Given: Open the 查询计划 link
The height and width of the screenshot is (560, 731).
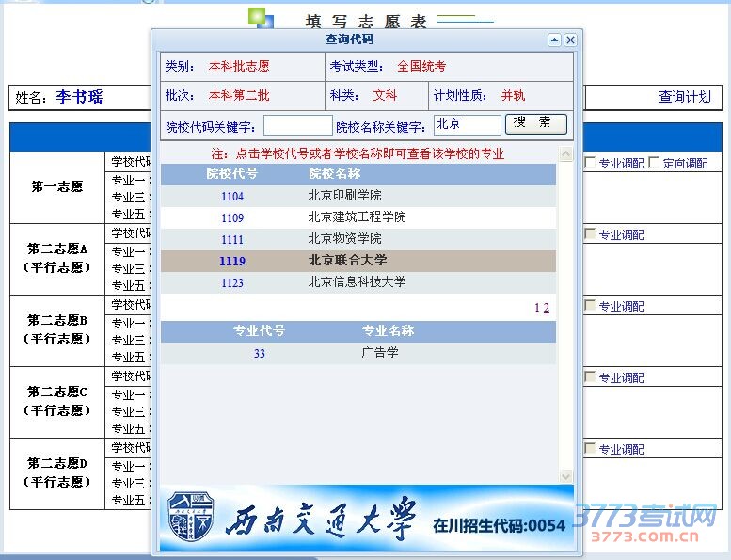Looking at the screenshot, I should coord(684,97).
